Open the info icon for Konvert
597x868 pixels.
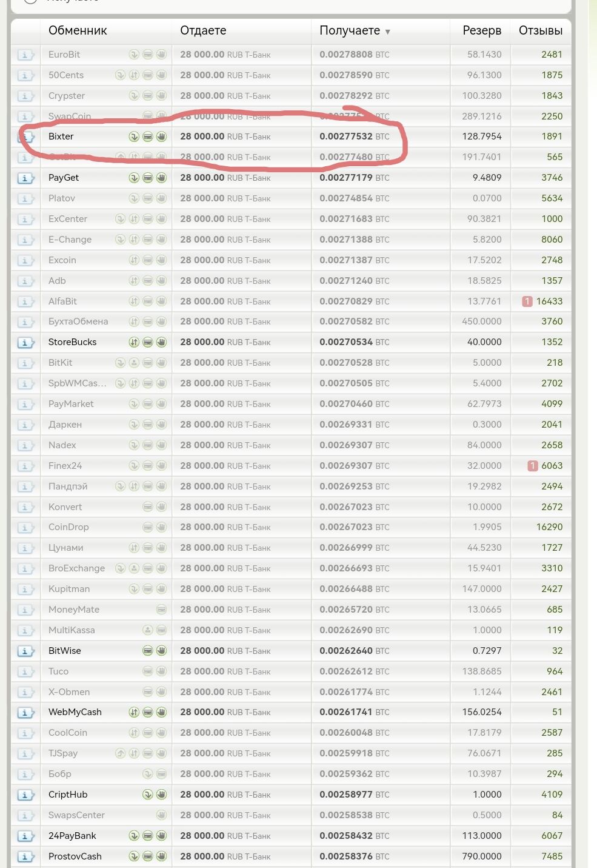(25, 508)
